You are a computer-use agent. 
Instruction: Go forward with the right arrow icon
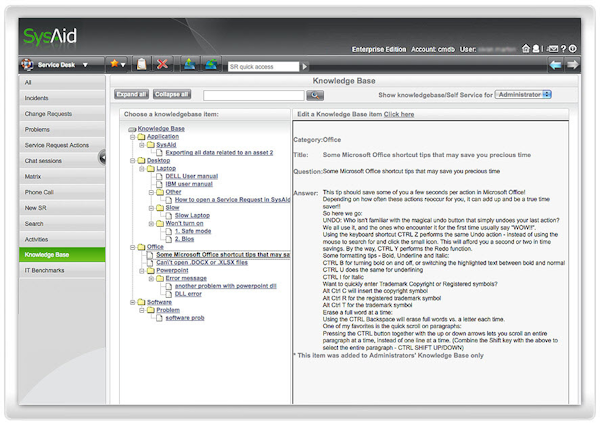click(x=572, y=65)
